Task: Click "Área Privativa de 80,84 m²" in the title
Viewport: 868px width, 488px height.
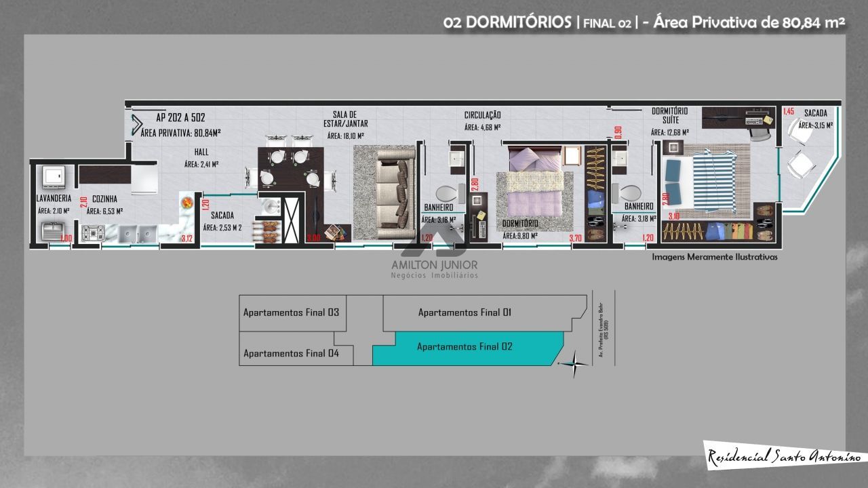Action: (750, 22)
